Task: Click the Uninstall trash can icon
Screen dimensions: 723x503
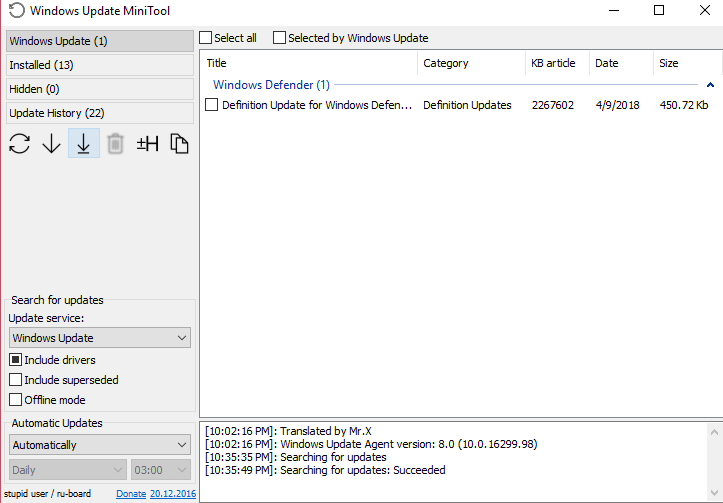Action: click(116, 144)
